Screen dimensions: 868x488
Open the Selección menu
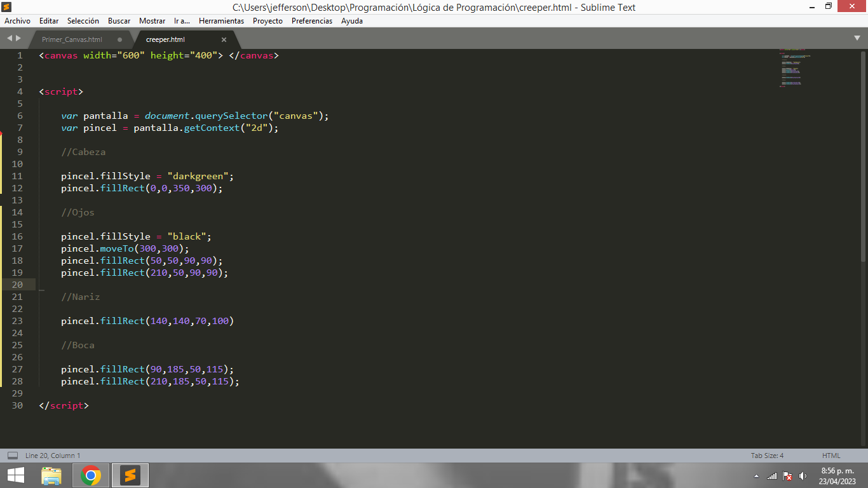point(83,21)
